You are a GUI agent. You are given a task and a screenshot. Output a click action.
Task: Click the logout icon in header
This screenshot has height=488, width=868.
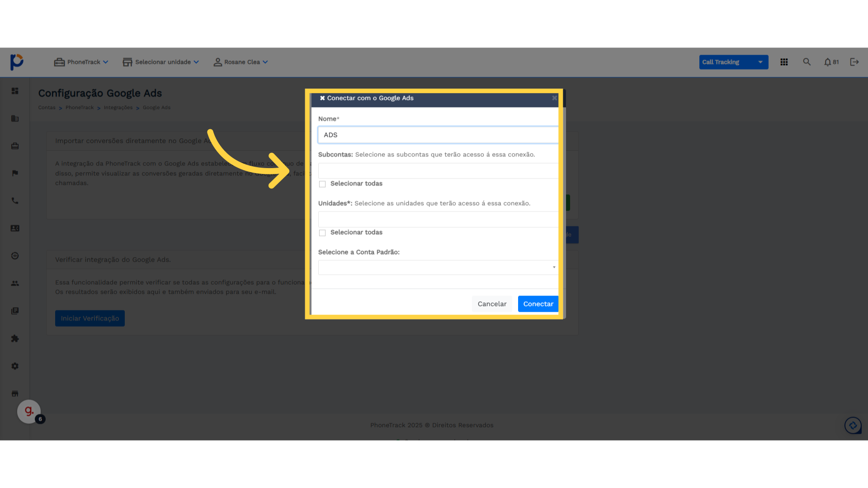854,62
